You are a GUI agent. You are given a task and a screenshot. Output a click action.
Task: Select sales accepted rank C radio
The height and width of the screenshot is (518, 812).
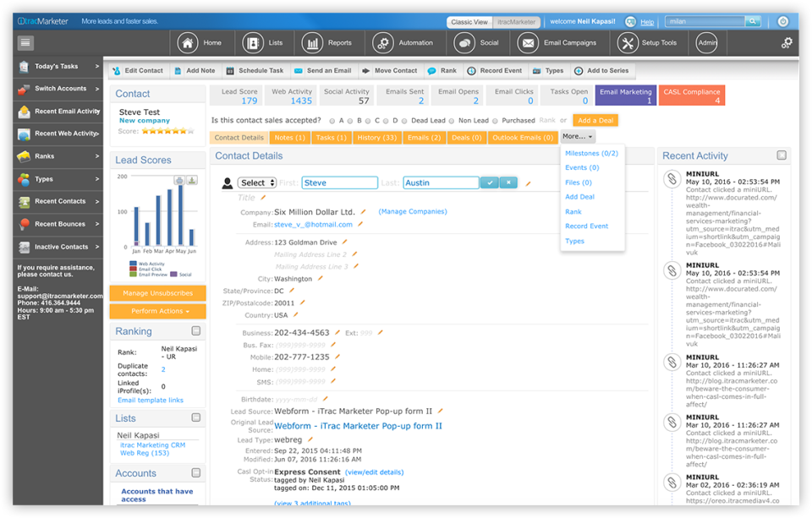368,121
